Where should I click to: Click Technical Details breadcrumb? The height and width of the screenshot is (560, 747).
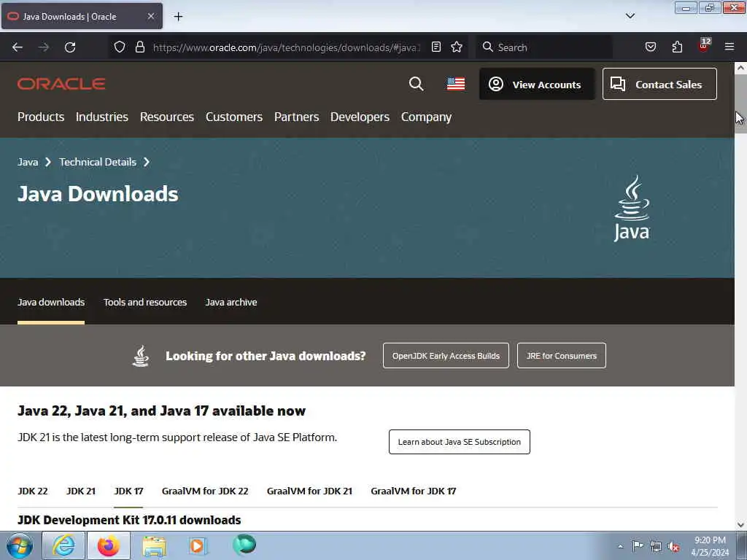coord(98,162)
